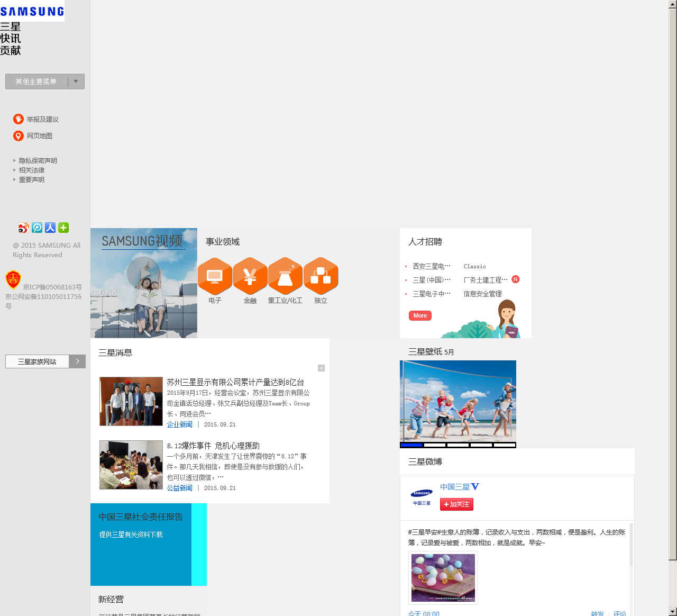The image size is (677, 616).
Task: Open the 信息安全管理 job link
Action: click(483, 294)
